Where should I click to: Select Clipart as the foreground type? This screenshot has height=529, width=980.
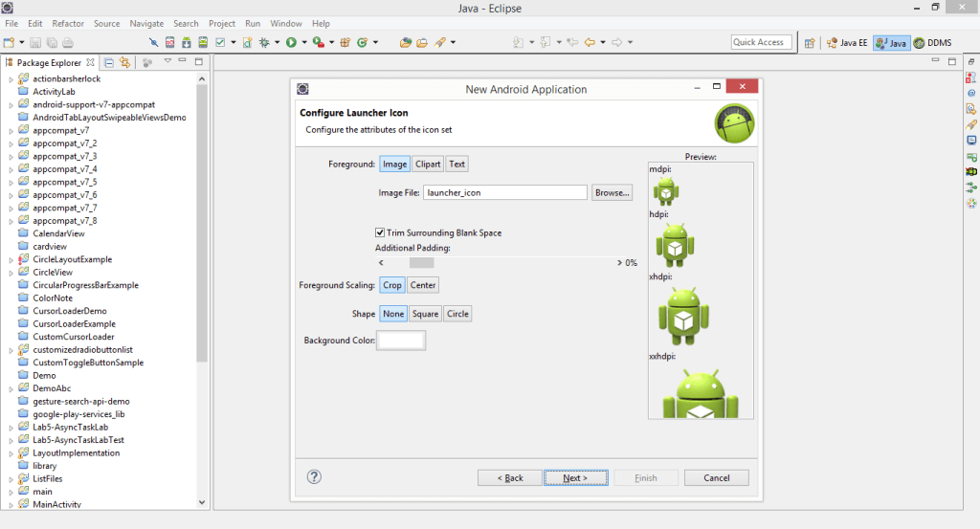pyautogui.click(x=428, y=165)
